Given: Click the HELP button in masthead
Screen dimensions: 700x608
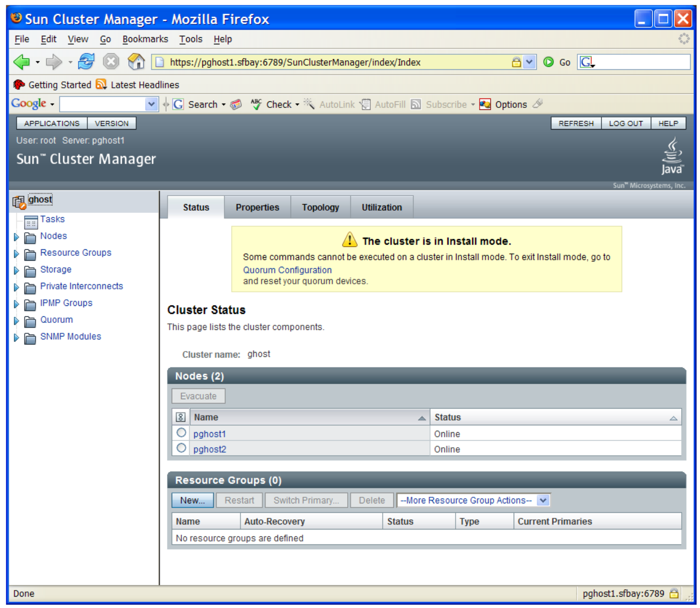Looking at the screenshot, I should click(x=668, y=123).
